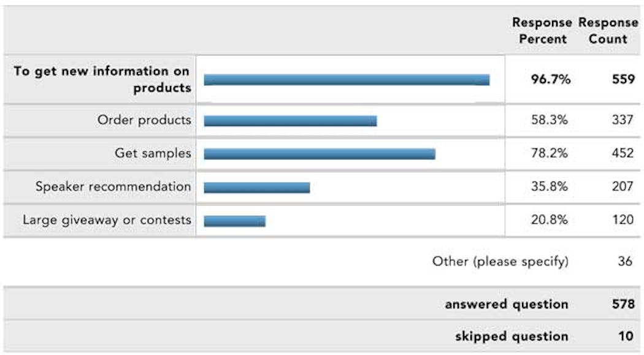Open the Other (please specify) responses

point(500,261)
